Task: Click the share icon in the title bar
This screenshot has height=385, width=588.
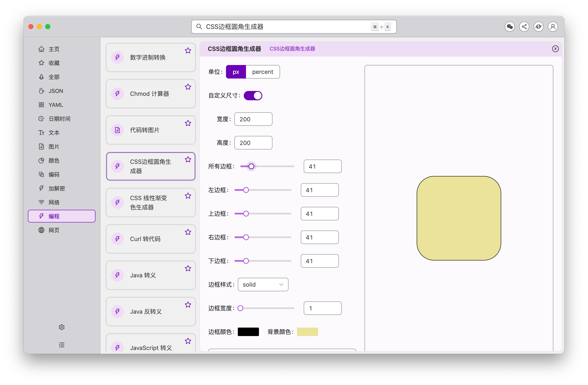Action: pyautogui.click(x=524, y=27)
